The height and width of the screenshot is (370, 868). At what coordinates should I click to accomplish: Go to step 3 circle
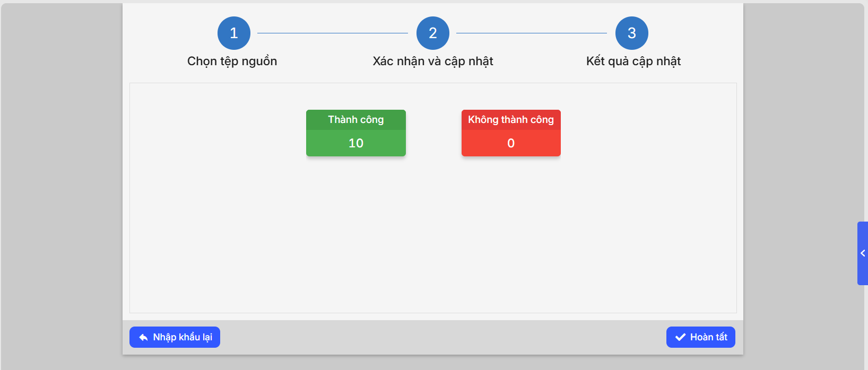632,33
